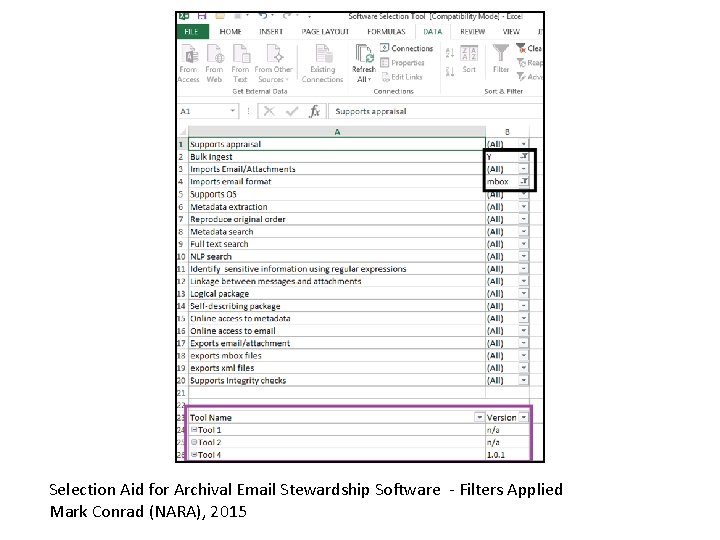Click Insert Function fx icon
Screen dimensions: 720x540
(x=315, y=111)
